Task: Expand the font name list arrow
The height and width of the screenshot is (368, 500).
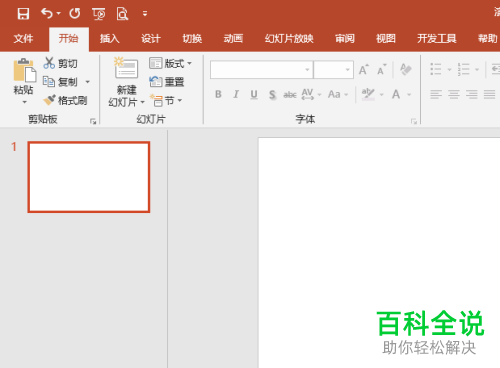Action: (307, 70)
